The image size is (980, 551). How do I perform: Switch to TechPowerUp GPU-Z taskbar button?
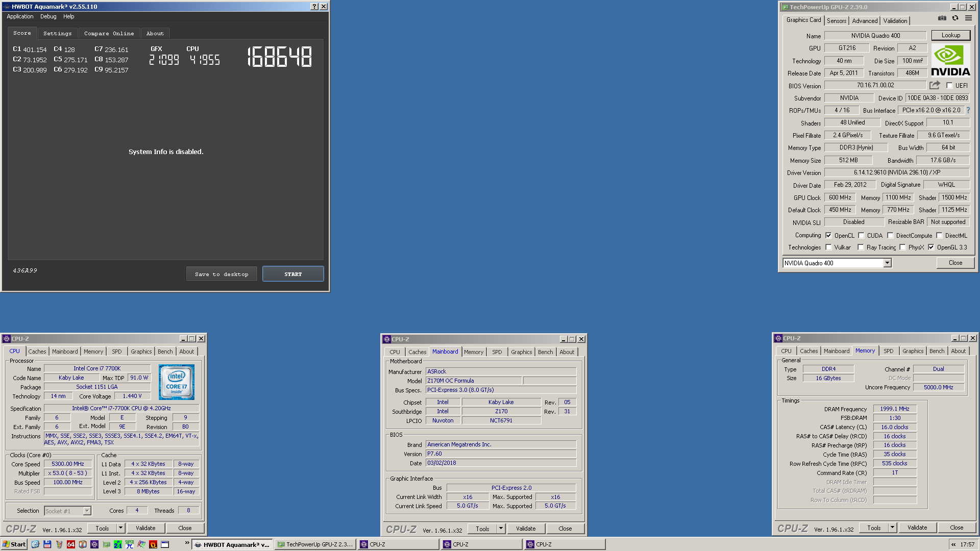[315, 544]
